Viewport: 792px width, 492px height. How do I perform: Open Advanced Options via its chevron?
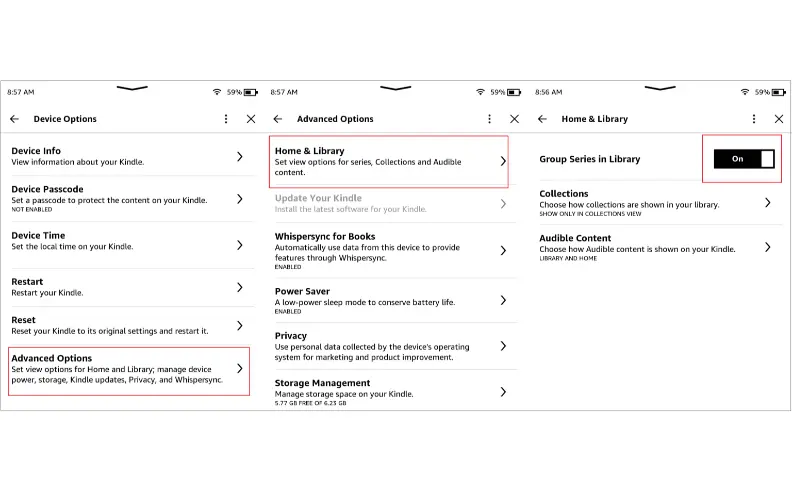[x=240, y=369]
